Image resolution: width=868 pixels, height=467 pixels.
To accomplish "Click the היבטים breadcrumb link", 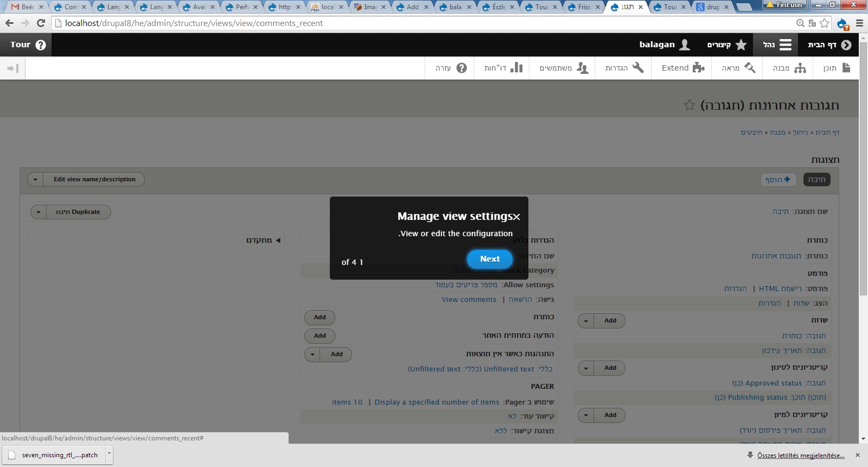I will point(751,132).
